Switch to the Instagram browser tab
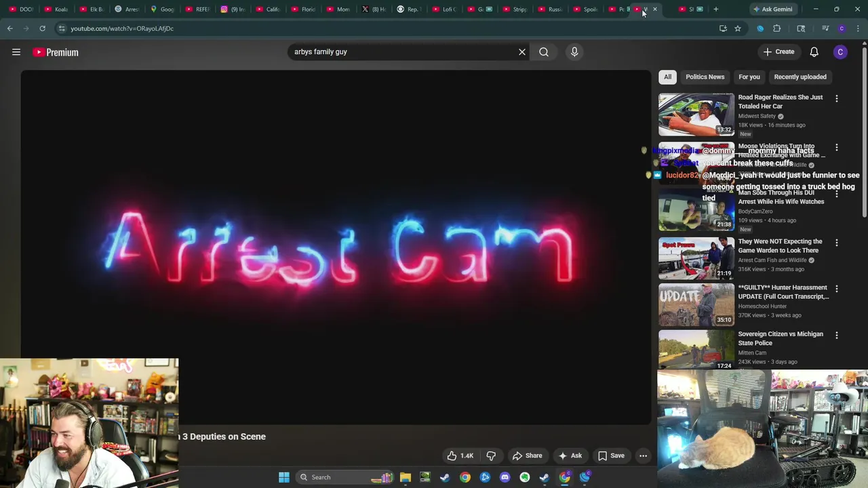 (x=233, y=9)
